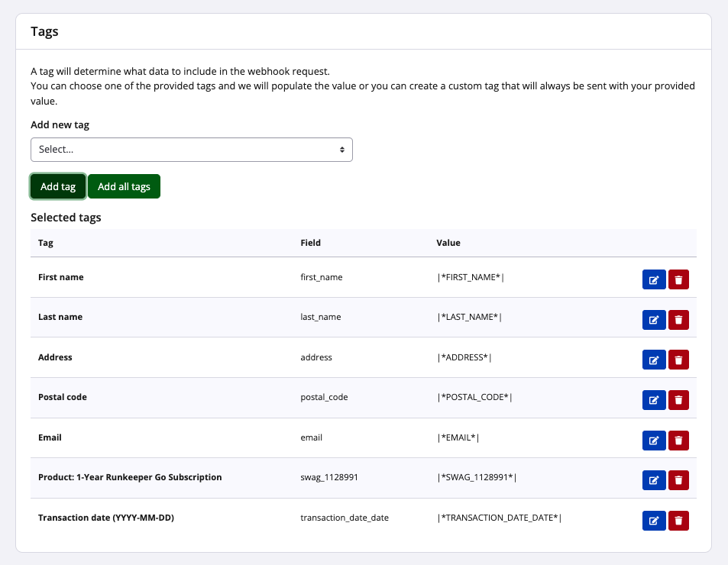Click the Tag column header

coord(46,243)
